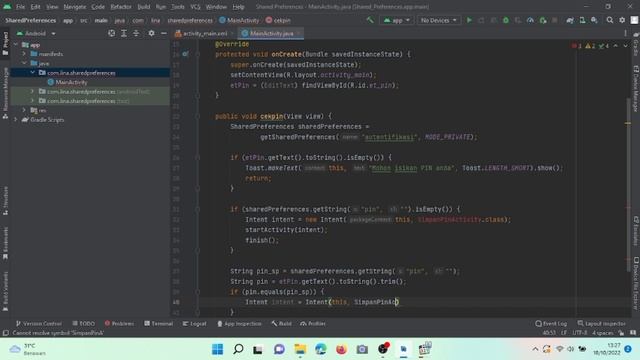Open Project panel options gear
Screen dimensions: 640x360
click(x=151, y=33)
